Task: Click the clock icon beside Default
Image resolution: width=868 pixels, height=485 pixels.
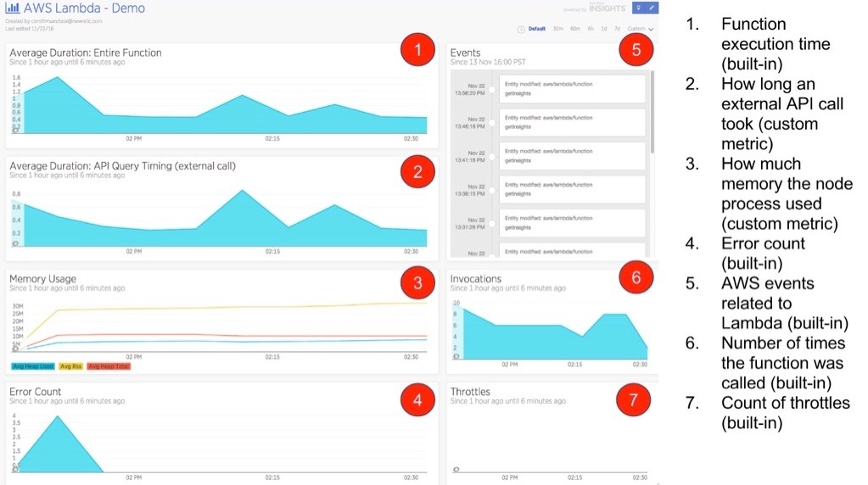Action: tap(521, 30)
